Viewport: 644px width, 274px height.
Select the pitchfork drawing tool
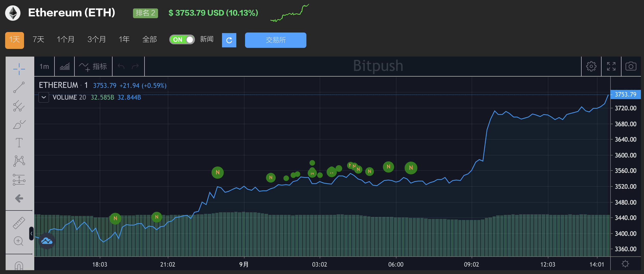[x=19, y=106]
